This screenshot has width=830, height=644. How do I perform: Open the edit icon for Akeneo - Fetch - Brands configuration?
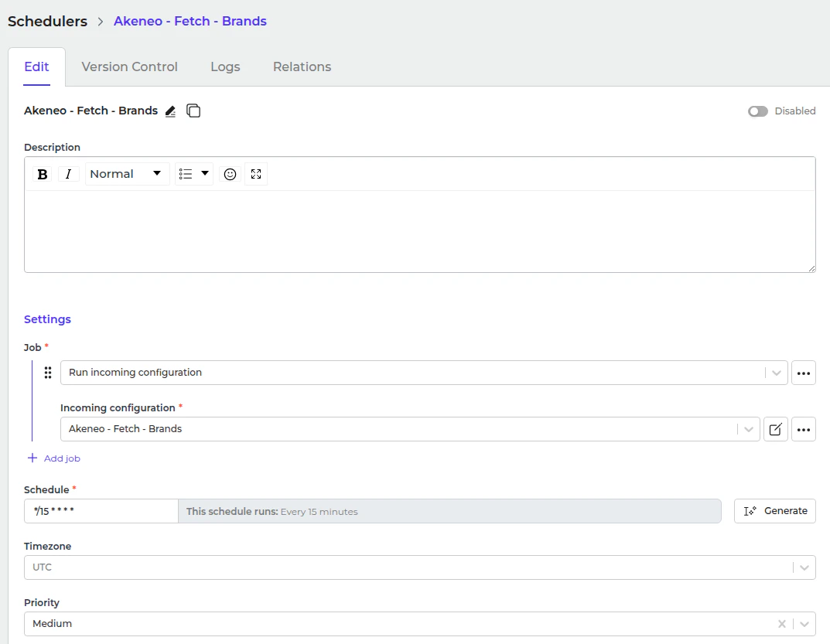click(776, 429)
